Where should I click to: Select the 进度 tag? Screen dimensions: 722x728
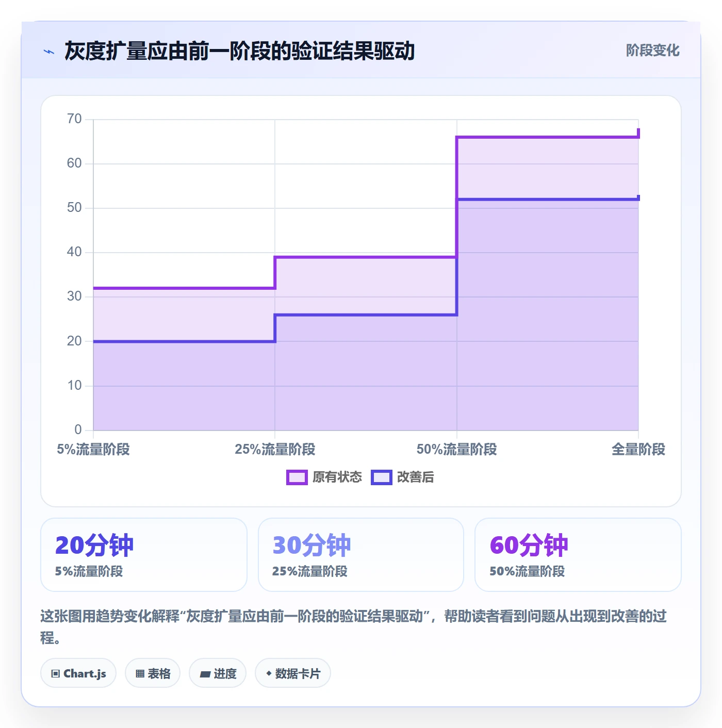point(218,673)
